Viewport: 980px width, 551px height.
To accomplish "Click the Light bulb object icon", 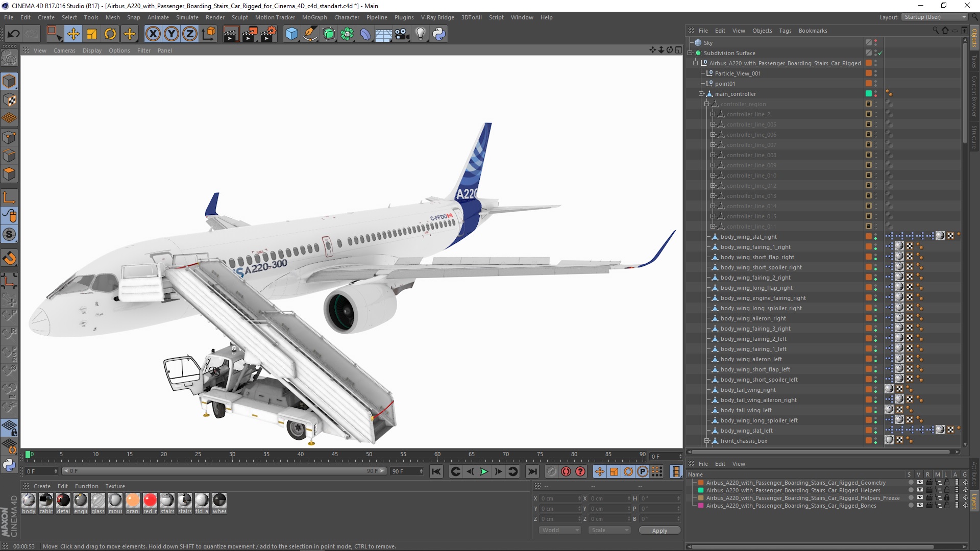I will [x=421, y=34].
